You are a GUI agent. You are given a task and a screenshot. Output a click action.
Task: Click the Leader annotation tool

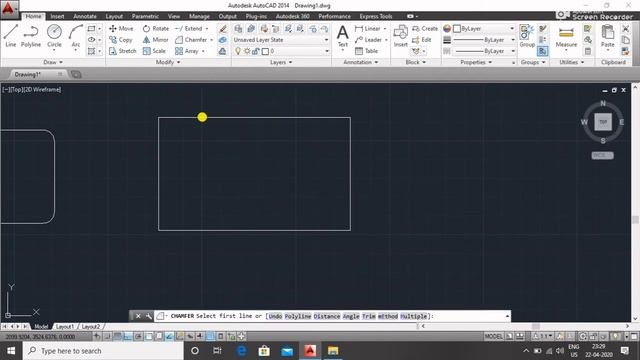click(368, 40)
